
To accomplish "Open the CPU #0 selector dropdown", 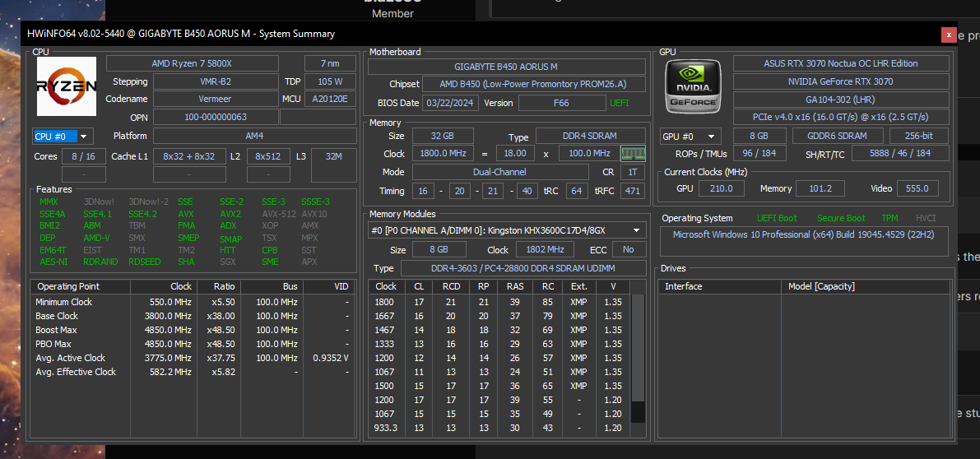I will coord(63,137).
